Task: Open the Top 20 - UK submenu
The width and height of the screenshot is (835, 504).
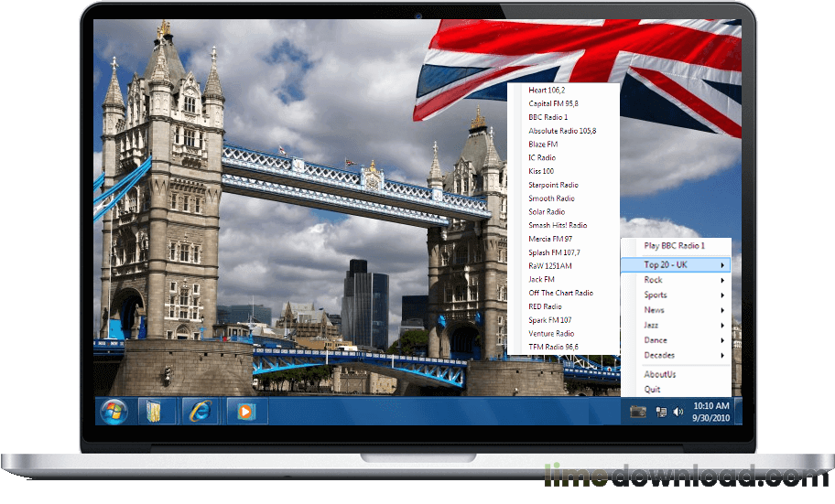Action: (676, 264)
